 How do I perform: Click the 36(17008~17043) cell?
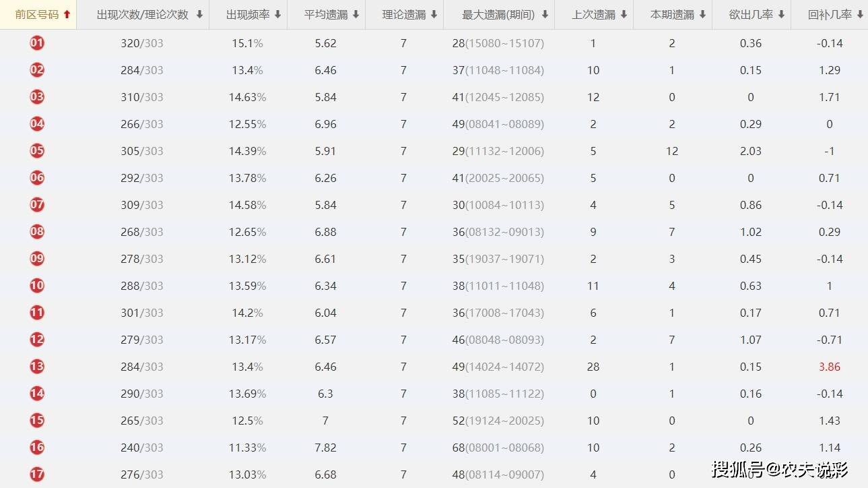[498, 313]
